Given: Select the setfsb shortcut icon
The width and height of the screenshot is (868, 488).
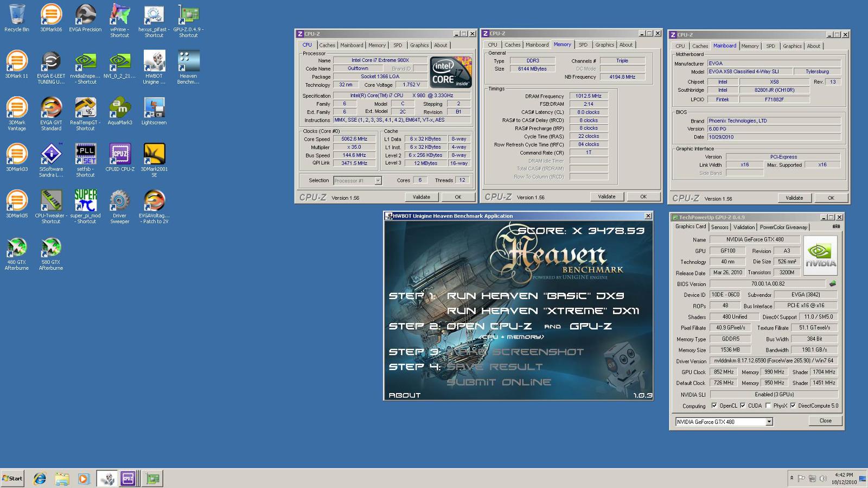Looking at the screenshot, I should [x=85, y=161].
